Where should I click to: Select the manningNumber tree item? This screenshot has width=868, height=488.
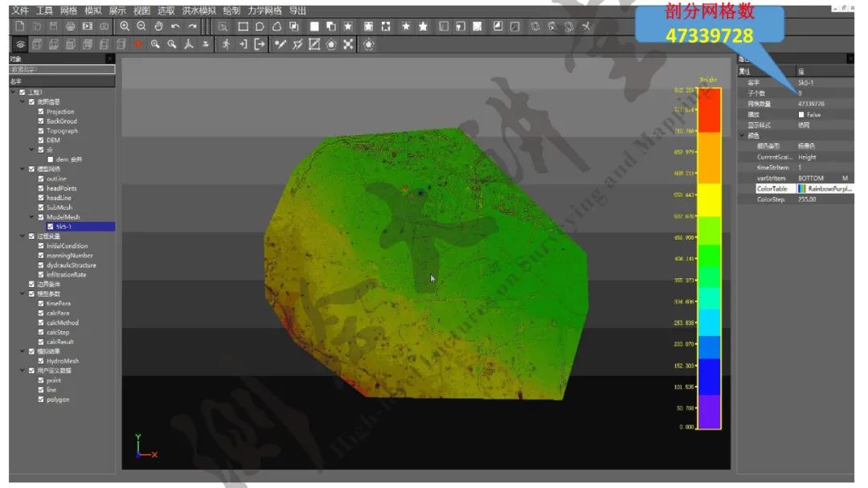click(69, 255)
